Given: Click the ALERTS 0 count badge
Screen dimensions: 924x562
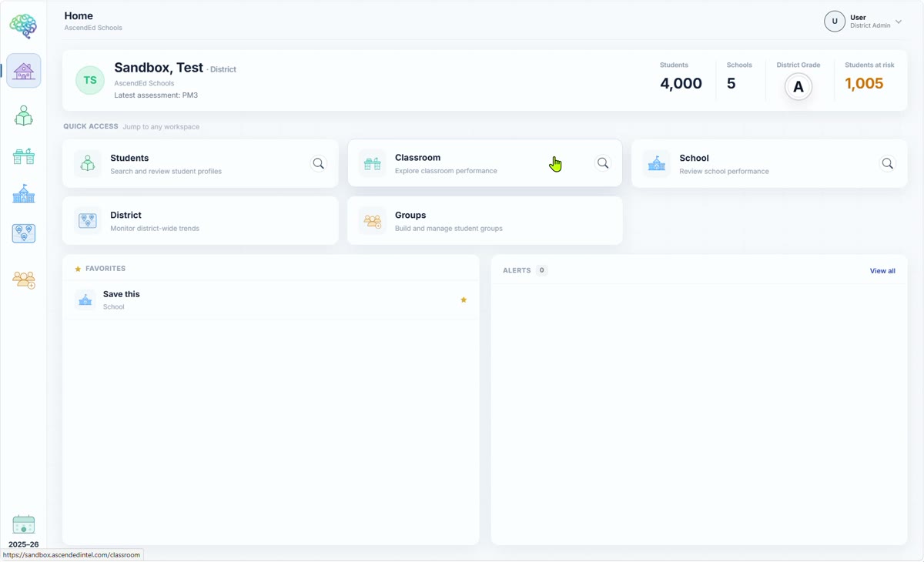Looking at the screenshot, I should pyautogui.click(x=542, y=270).
